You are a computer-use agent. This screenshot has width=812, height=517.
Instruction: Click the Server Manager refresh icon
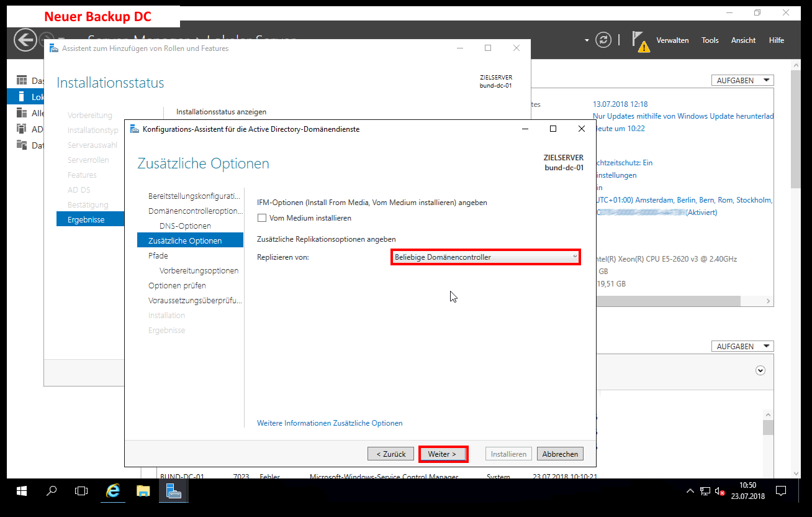pyautogui.click(x=603, y=40)
